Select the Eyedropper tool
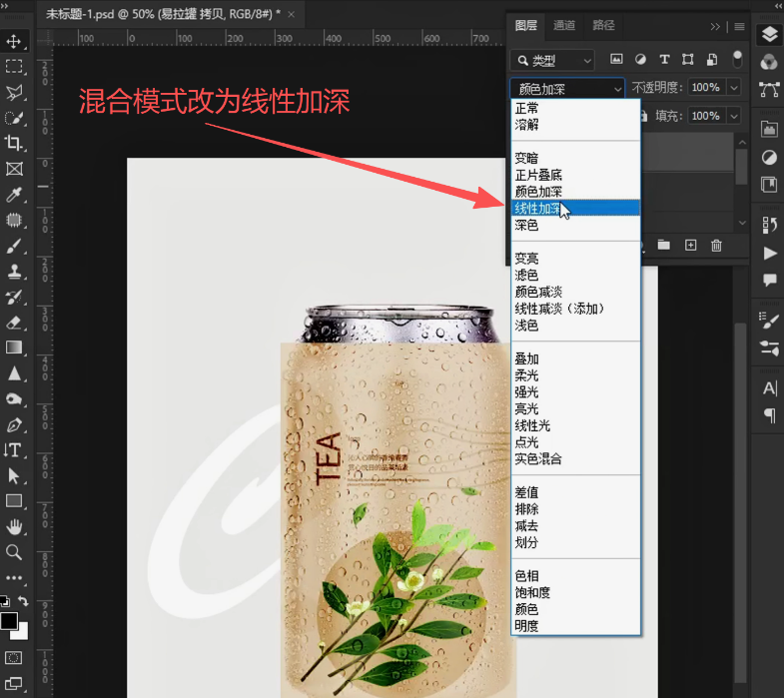The image size is (784, 698). [14, 195]
